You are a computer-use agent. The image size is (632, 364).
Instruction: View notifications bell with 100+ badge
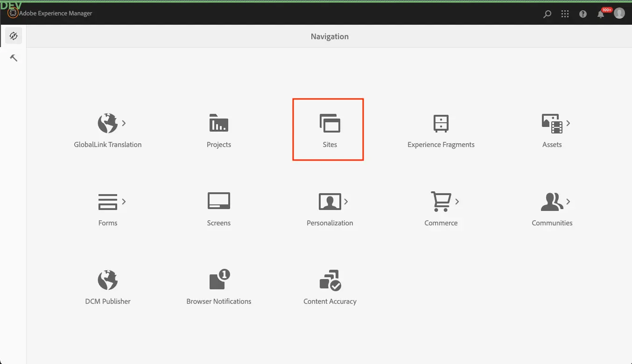pyautogui.click(x=601, y=14)
